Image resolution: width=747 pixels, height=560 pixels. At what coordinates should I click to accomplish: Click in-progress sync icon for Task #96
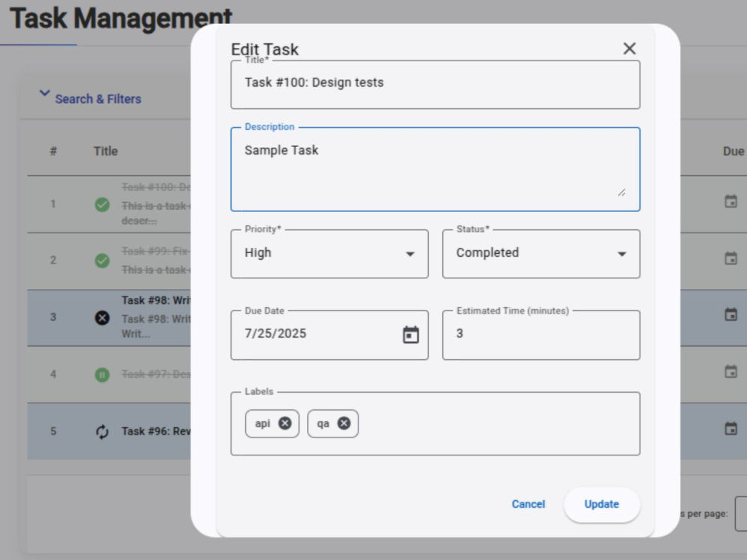102,432
